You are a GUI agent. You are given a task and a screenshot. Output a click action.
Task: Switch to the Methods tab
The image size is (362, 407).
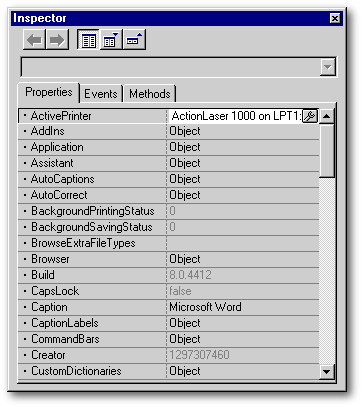(150, 94)
